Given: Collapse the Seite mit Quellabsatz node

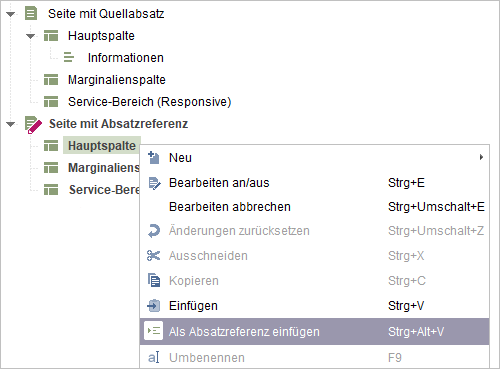Looking at the screenshot, I should click(11, 14).
